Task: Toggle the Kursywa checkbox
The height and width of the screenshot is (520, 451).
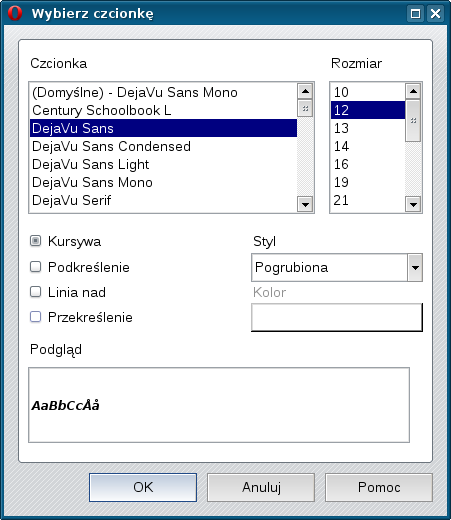Action: point(36,241)
